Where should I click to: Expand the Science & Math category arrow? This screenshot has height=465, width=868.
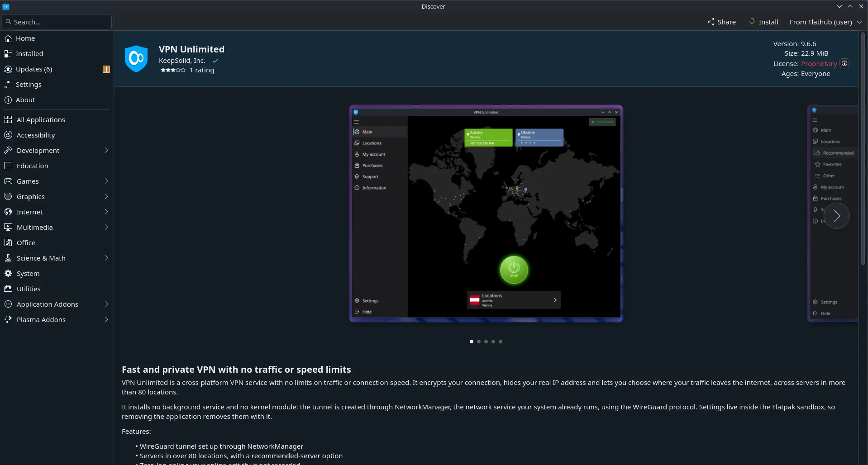106,258
